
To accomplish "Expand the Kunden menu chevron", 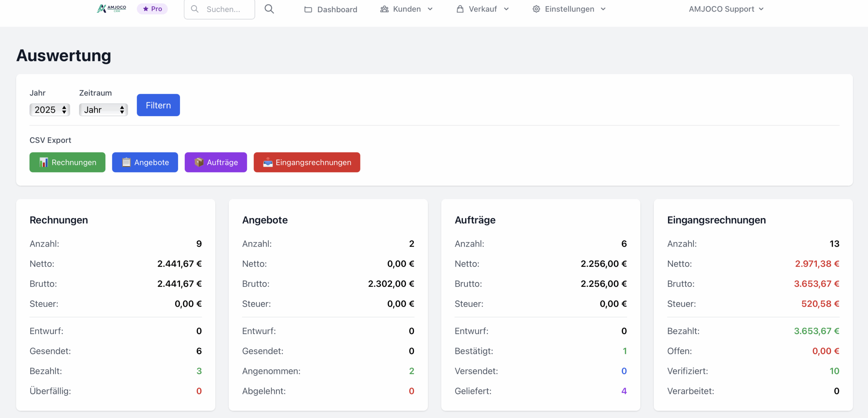I will (x=430, y=9).
